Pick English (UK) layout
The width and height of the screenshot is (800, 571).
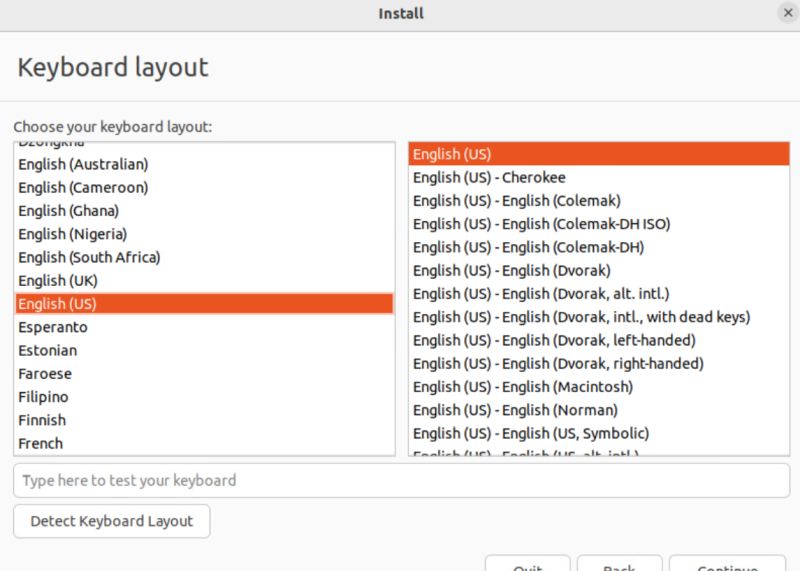(x=204, y=281)
